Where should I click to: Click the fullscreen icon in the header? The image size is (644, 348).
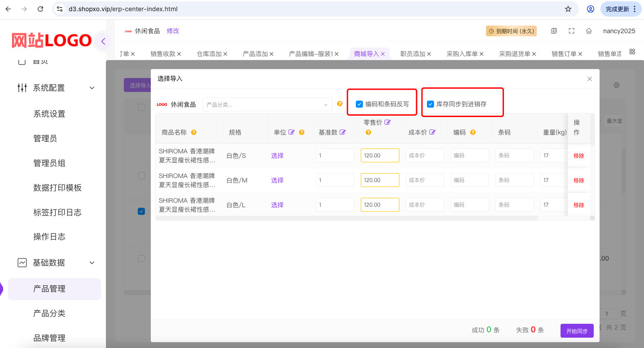click(x=571, y=31)
